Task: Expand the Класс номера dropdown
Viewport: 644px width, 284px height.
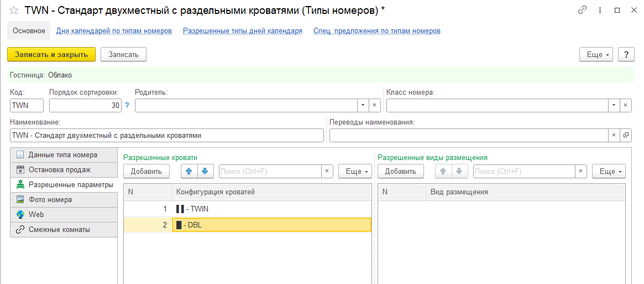Action: (x=614, y=105)
